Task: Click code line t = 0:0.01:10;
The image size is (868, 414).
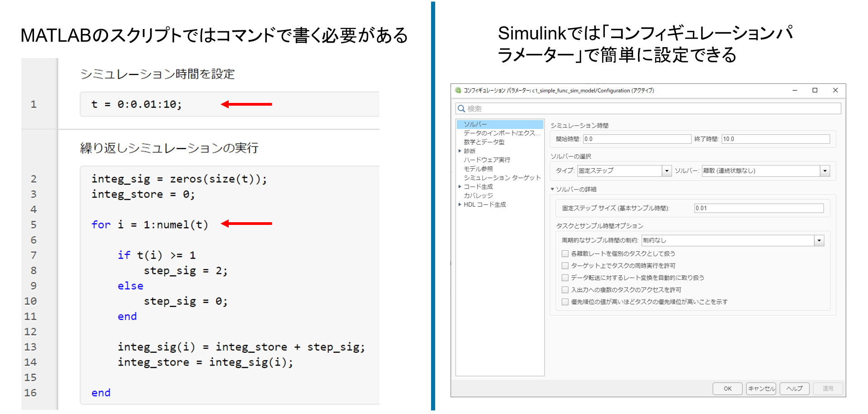Action: [137, 104]
